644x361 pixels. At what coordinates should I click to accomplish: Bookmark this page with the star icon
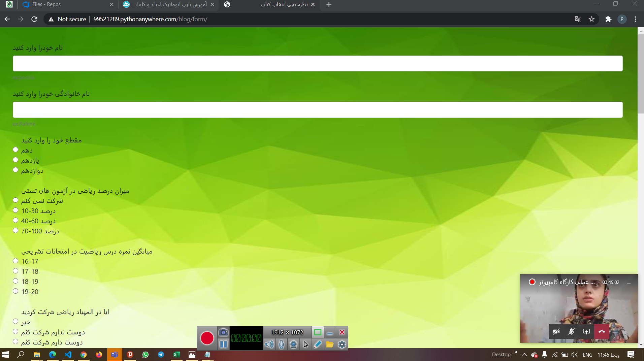coord(591,19)
